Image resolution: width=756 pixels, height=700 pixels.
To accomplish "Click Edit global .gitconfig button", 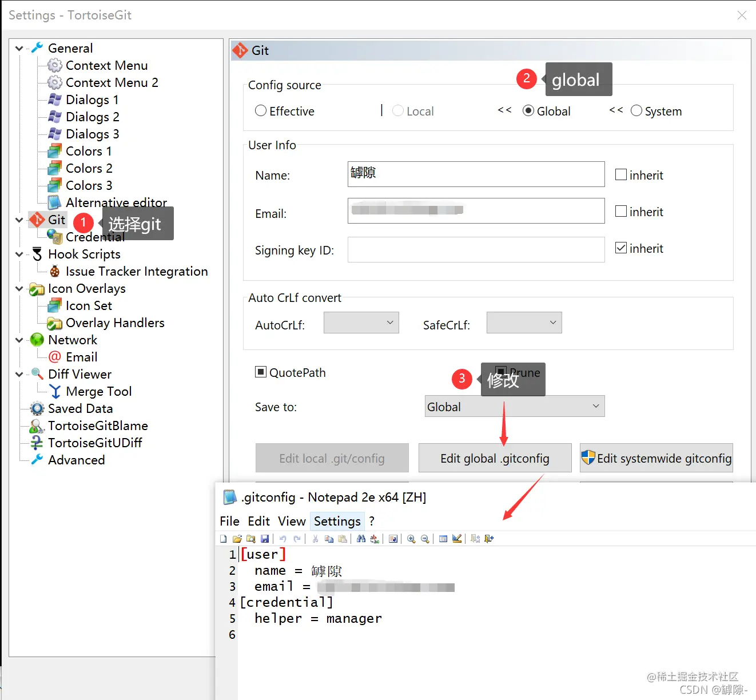I will coord(495,458).
